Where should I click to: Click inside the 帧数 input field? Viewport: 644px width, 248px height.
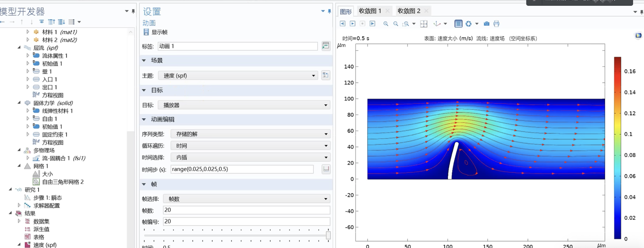coord(246,210)
